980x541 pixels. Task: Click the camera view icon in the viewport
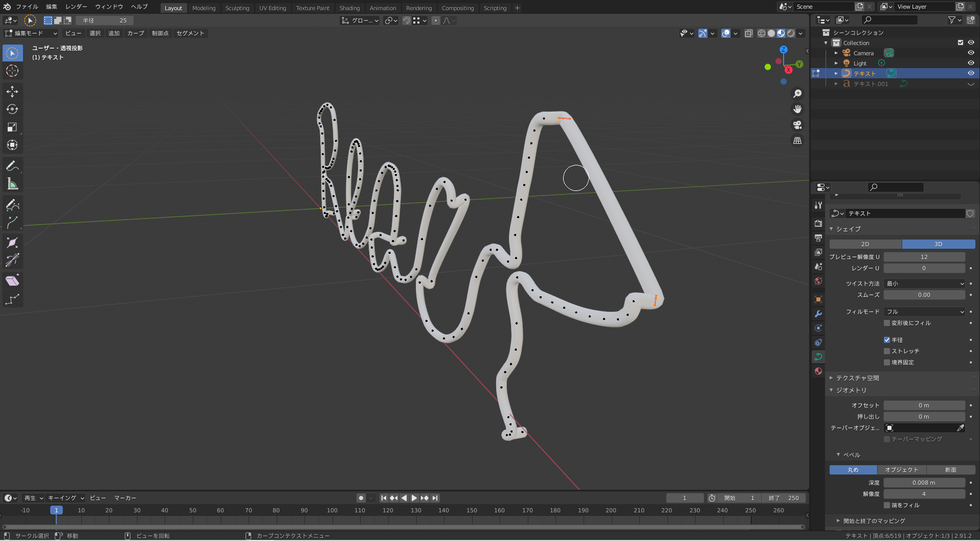pos(797,125)
